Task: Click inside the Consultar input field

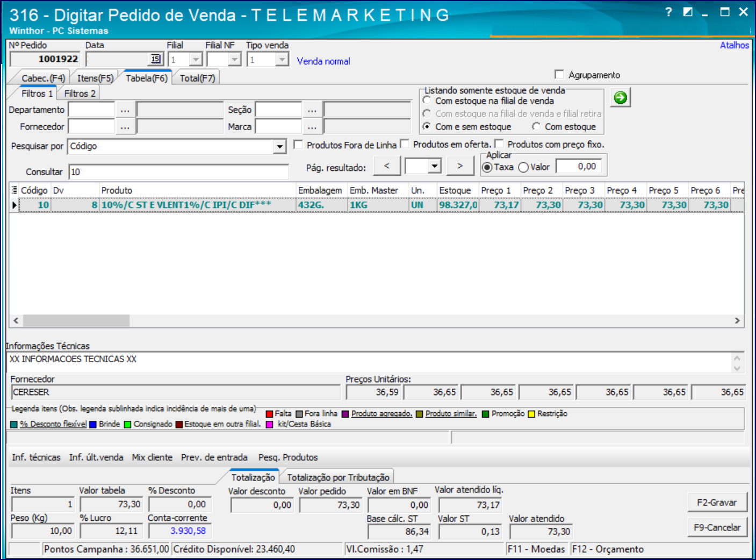Action: (179, 172)
